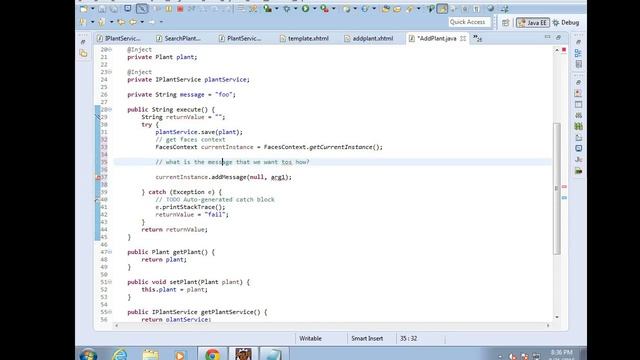This screenshot has width=640, height=360.
Task: Click the scroll up arrow of editor
Action: (557, 50)
